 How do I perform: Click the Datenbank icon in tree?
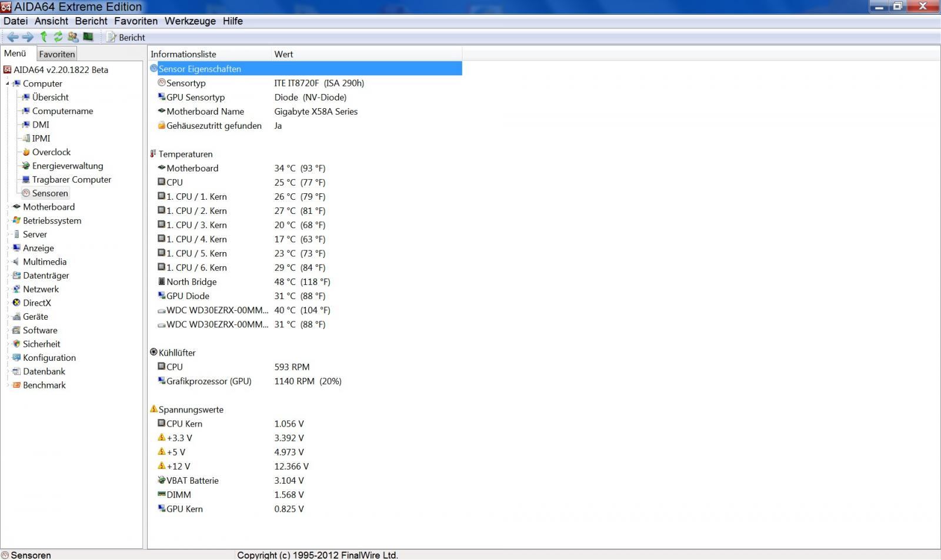[x=16, y=371]
